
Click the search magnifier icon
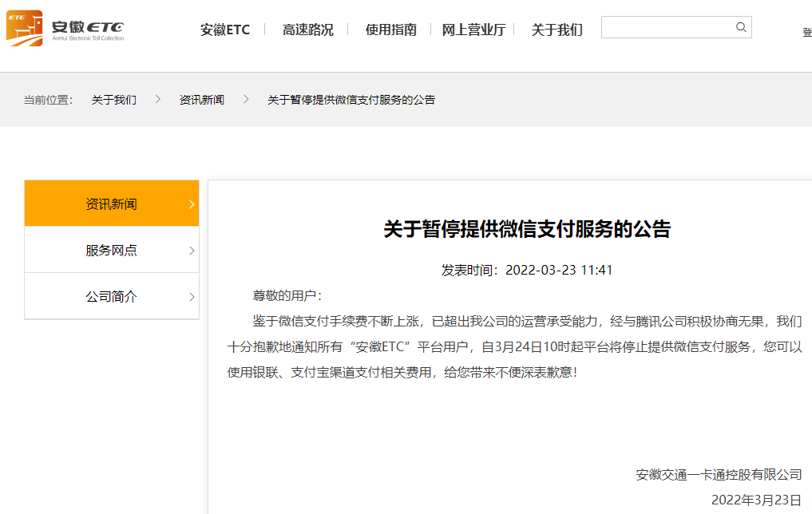click(x=741, y=27)
